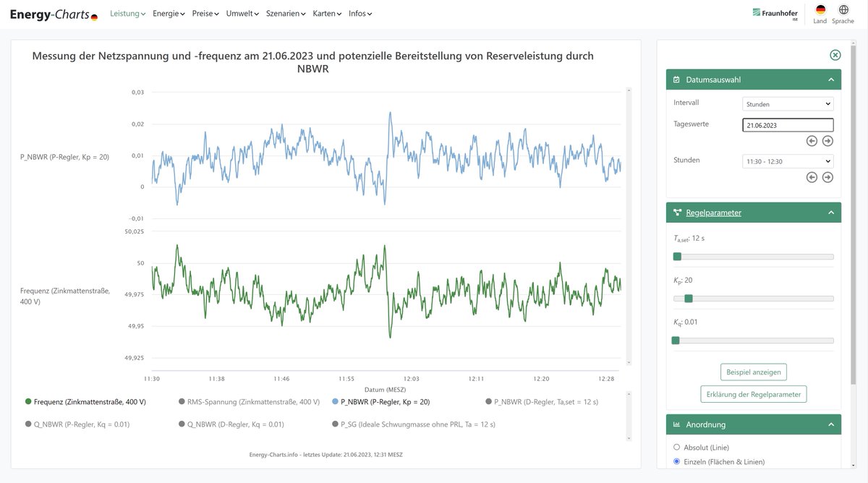Collapse the Anordnung section

pyautogui.click(x=830, y=424)
